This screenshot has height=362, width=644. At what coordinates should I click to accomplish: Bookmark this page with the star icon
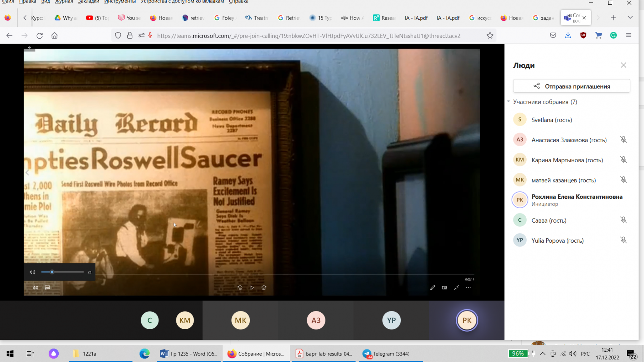pyautogui.click(x=490, y=35)
